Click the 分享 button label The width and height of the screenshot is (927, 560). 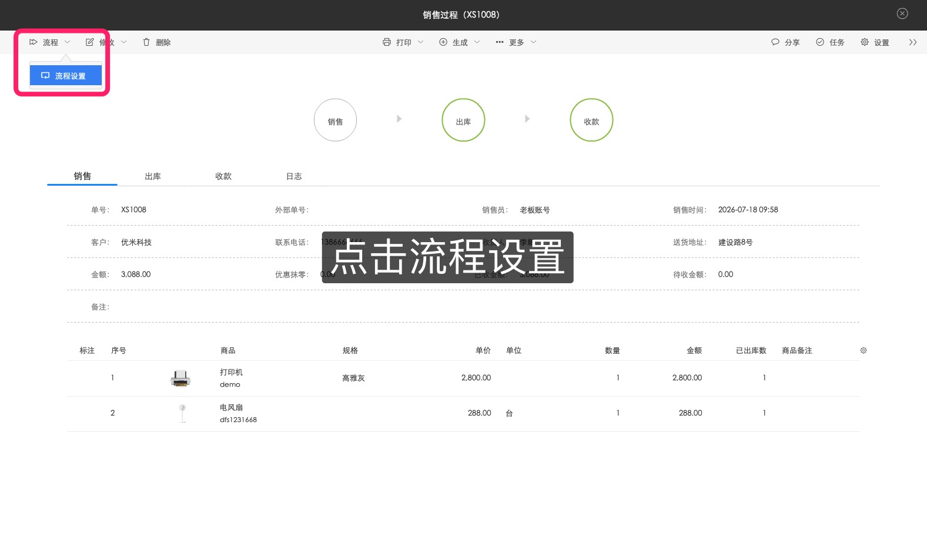click(x=792, y=42)
